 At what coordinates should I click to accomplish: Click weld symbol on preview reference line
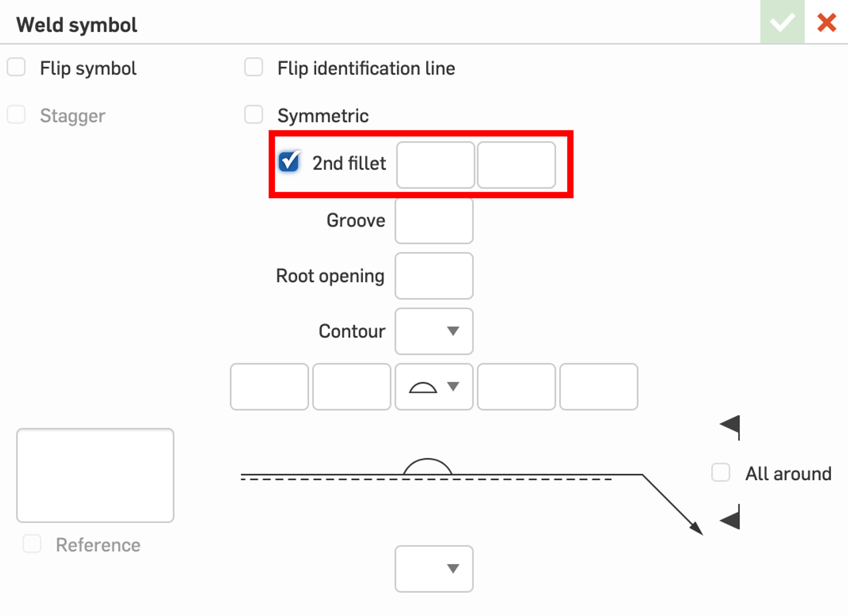pos(427,467)
